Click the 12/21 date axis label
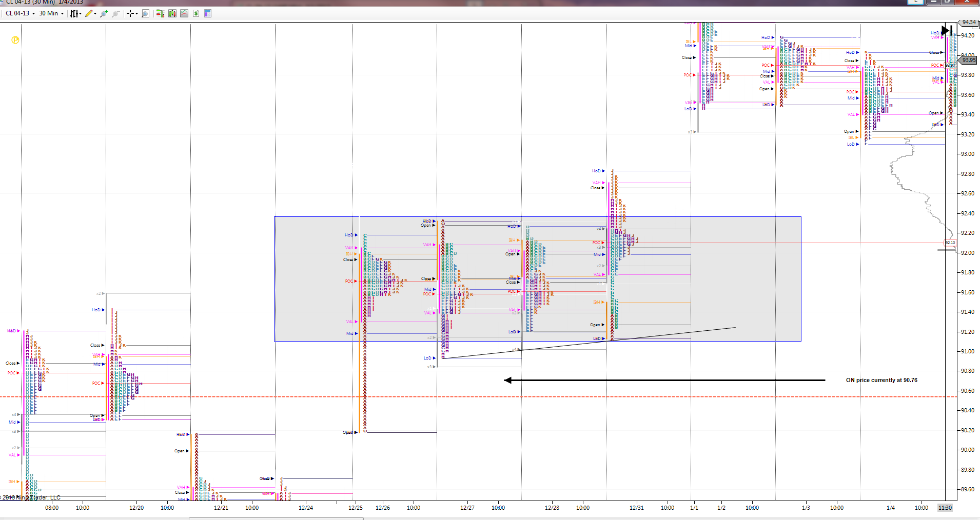 221,508
